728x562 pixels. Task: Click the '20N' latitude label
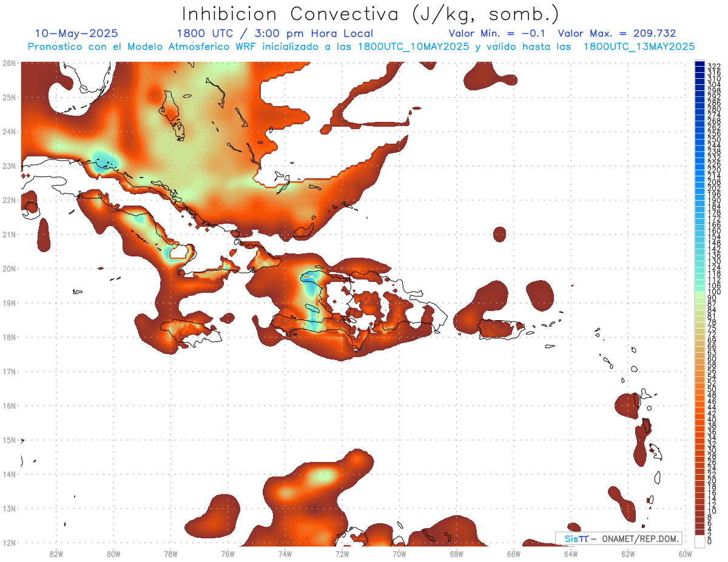coord(9,269)
